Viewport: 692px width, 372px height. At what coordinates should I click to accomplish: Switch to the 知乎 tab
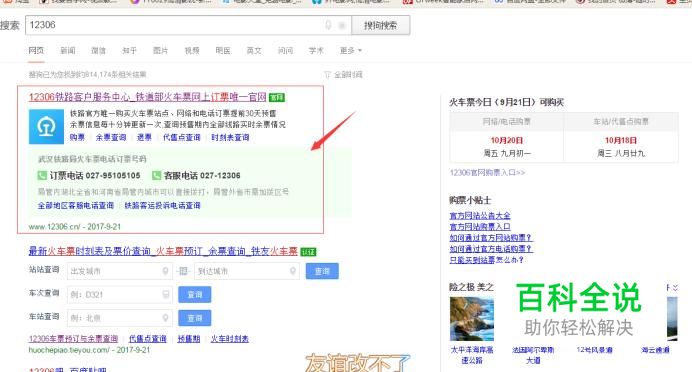pyautogui.click(x=129, y=51)
